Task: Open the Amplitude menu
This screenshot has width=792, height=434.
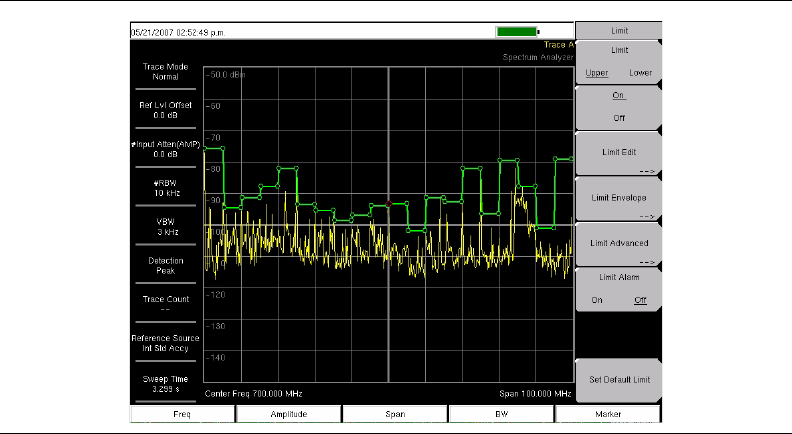Action: (288, 414)
